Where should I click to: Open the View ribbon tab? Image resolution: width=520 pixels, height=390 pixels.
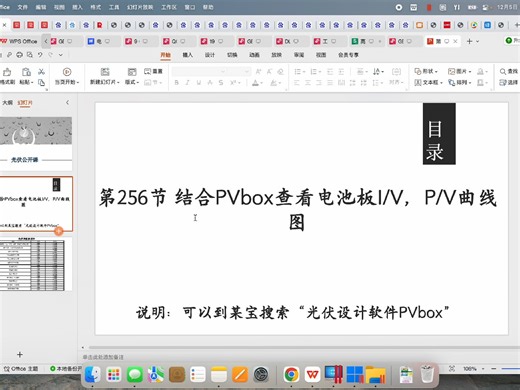coord(321,55)
